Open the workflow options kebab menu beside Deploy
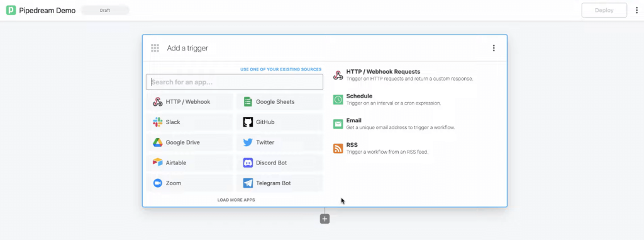The height and width of the screenshot is (240, 644). pos(636,10)
